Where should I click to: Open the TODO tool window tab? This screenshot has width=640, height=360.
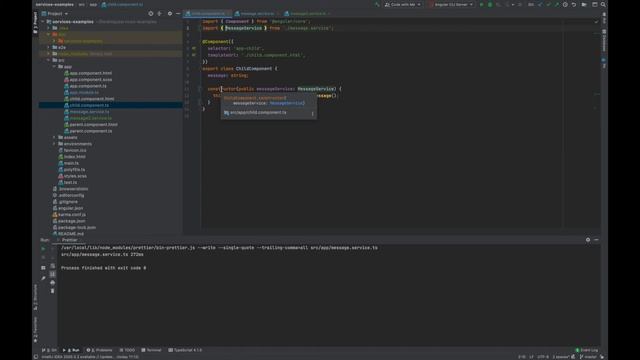tap(127, 350)
